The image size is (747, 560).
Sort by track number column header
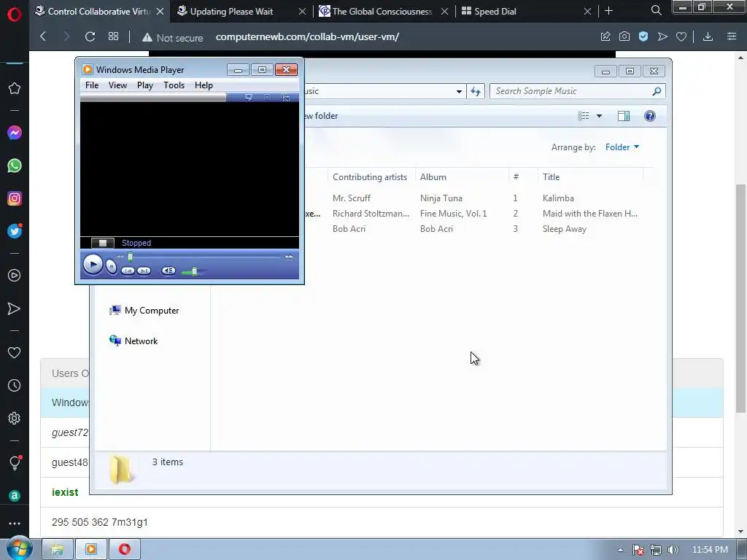(x=523, y=177)
